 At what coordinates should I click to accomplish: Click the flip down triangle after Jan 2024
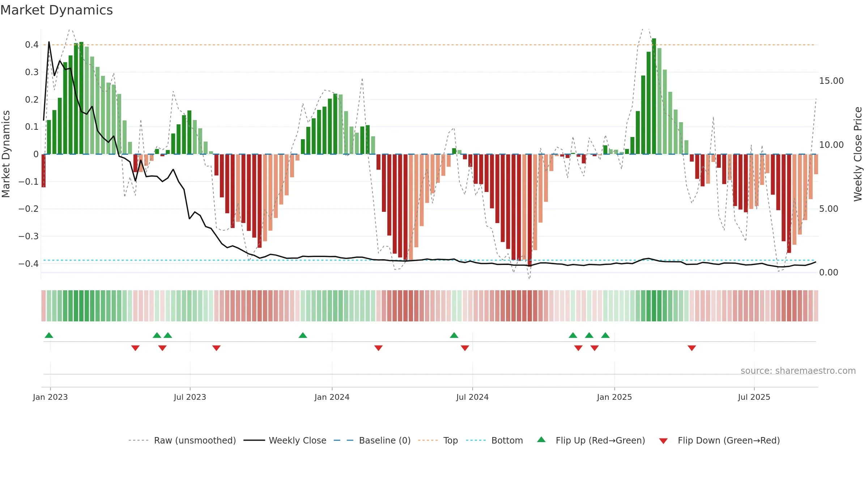tap(378, 348)
